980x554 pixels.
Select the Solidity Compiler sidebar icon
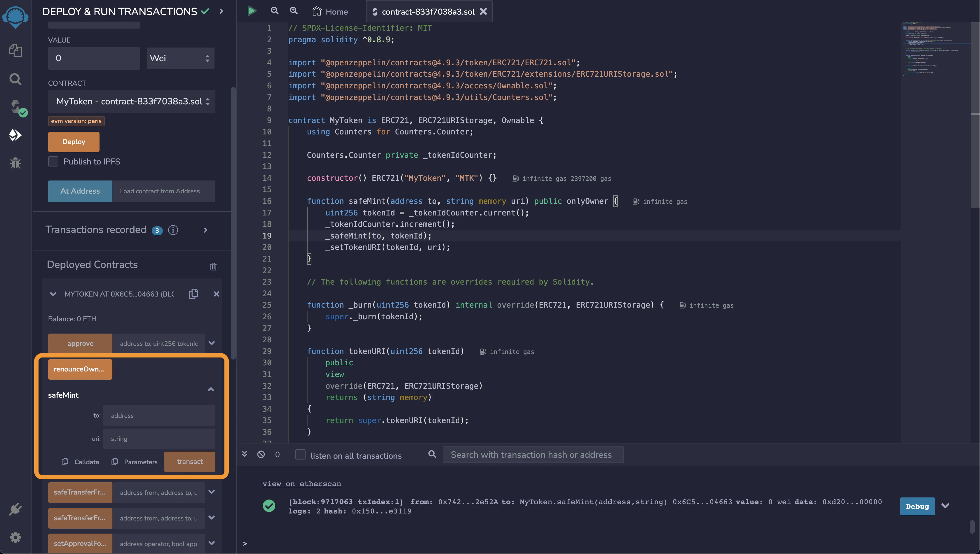click(x=15, y=107)
